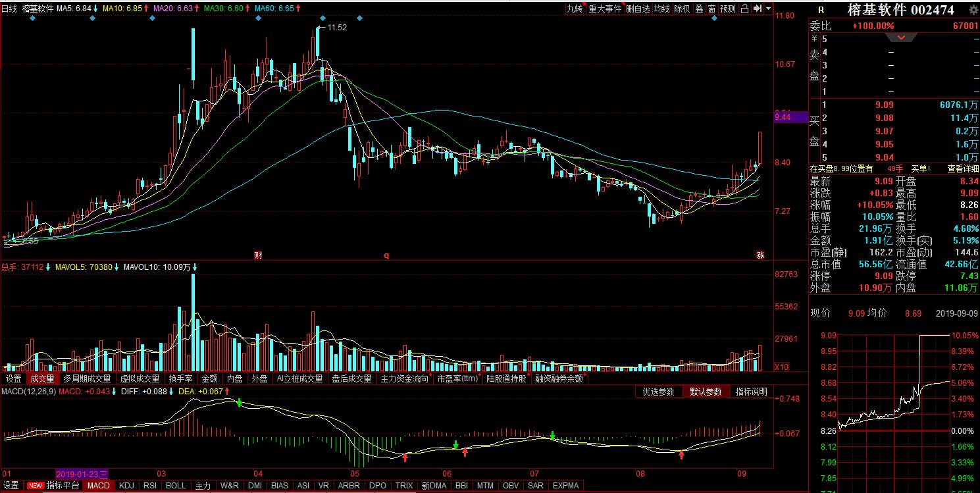The height and width of the screenshot is (493, 980).
Task: Select the 内盘 tab
Action: pyautogui.click(x=235, y=378)
